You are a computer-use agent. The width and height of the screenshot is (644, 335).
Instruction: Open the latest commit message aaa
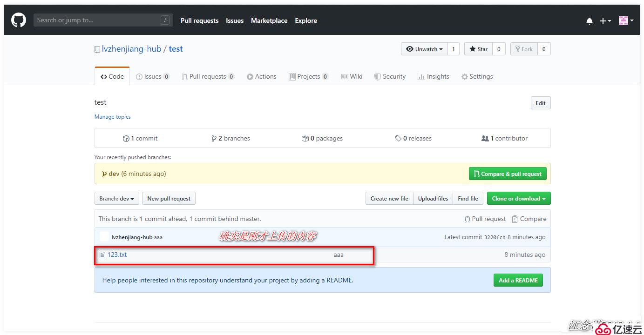click(158, 237)
